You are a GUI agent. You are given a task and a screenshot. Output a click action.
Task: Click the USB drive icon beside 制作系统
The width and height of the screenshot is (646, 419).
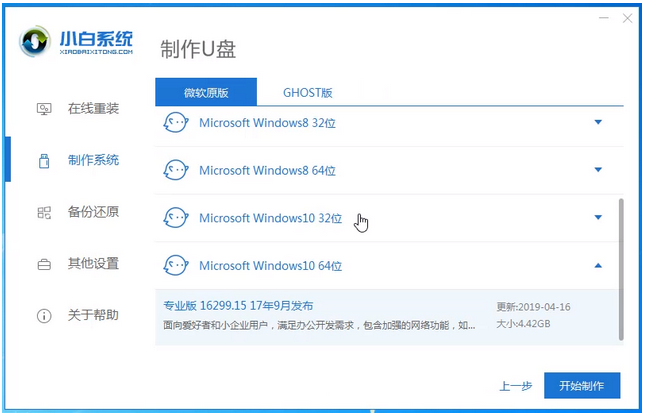point(44,160)
